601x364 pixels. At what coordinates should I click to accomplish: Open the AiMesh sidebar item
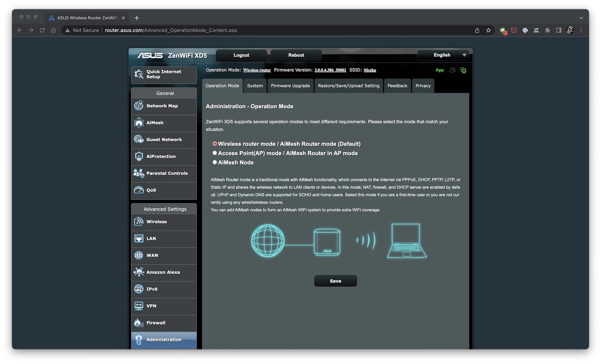pos(164,123)
